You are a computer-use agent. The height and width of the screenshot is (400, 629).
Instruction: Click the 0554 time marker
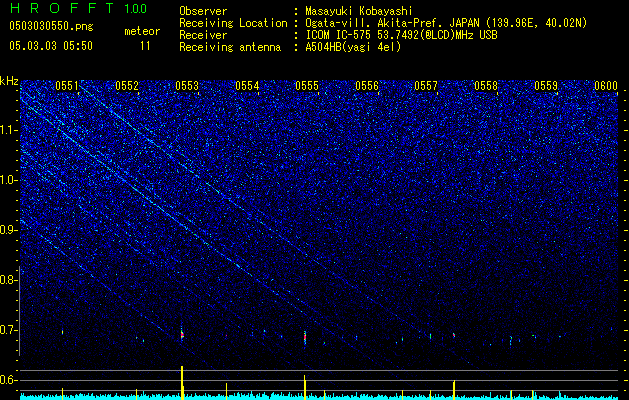click(247, 86)
